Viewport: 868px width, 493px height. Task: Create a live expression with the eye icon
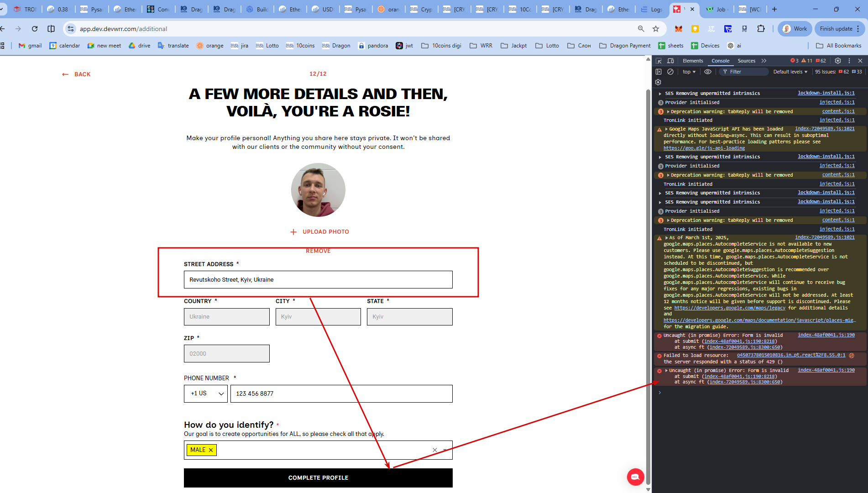point(708,72)
